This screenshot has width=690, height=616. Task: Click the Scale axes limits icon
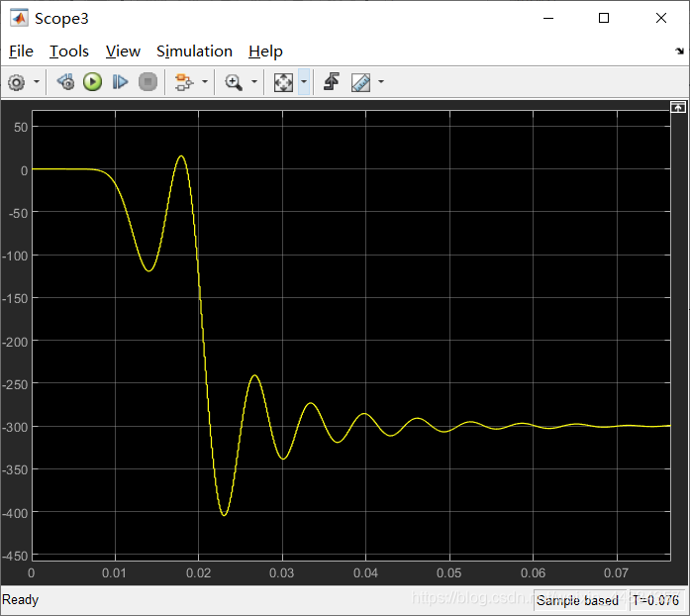(x=283, y=82)
